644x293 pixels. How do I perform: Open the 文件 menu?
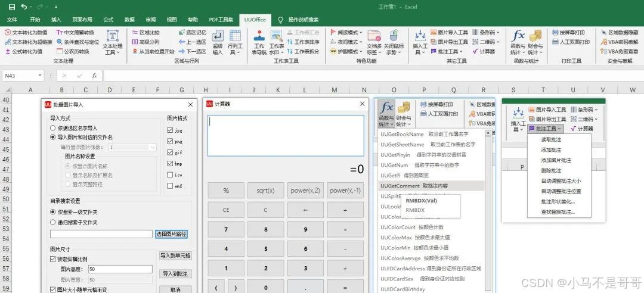coord(12,19)
